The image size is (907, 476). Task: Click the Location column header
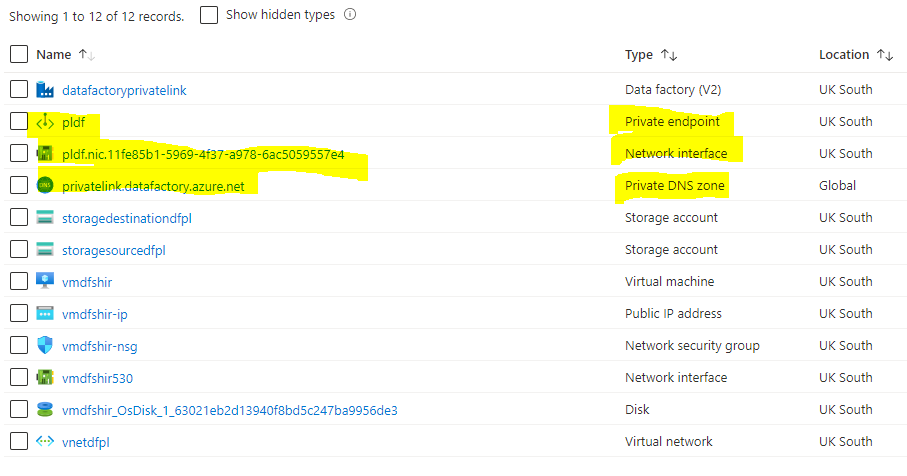[844, 54]
